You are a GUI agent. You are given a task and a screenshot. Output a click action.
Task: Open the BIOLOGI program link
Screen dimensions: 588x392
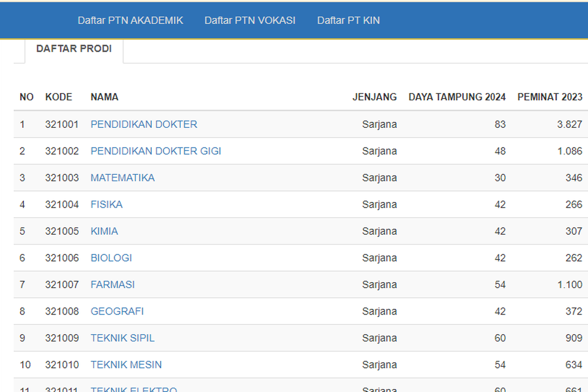(x=111, y=258)
